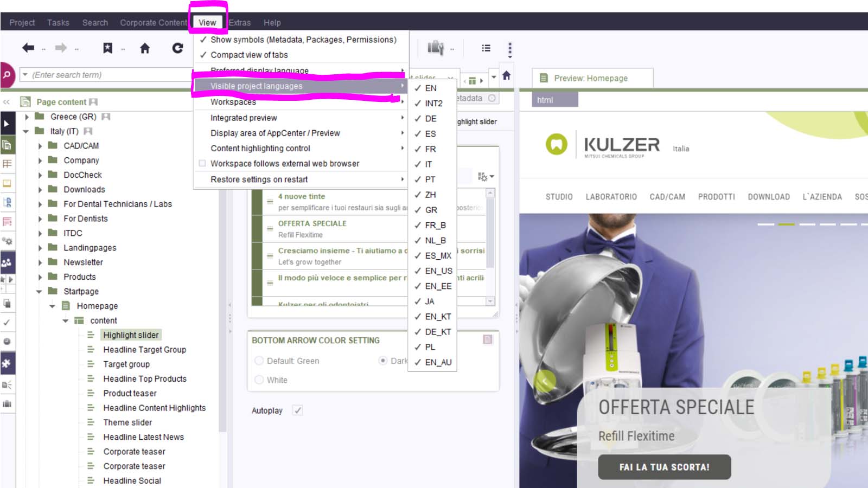The image size is (868, 488).
Task: Enable Workspace follows external web browser
Action: click(202, 163)
